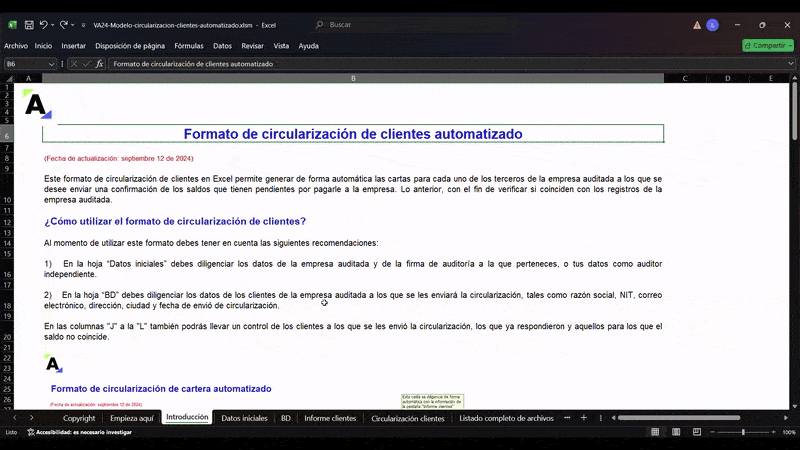The image size is (800, 450).
Task: Click the select-all corner of the grid
Action: (x=10, y=78)
